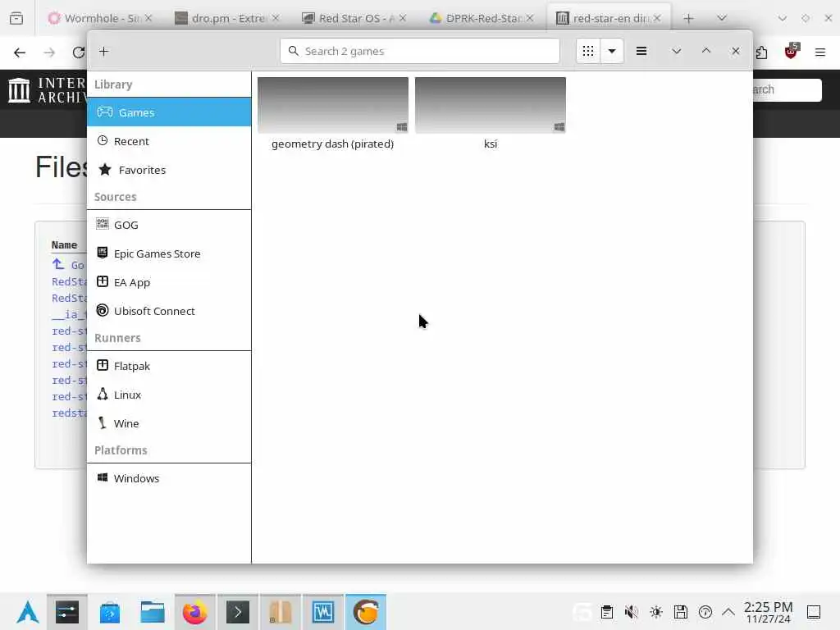Launch Dolphin file manager

tap(152, 612)
